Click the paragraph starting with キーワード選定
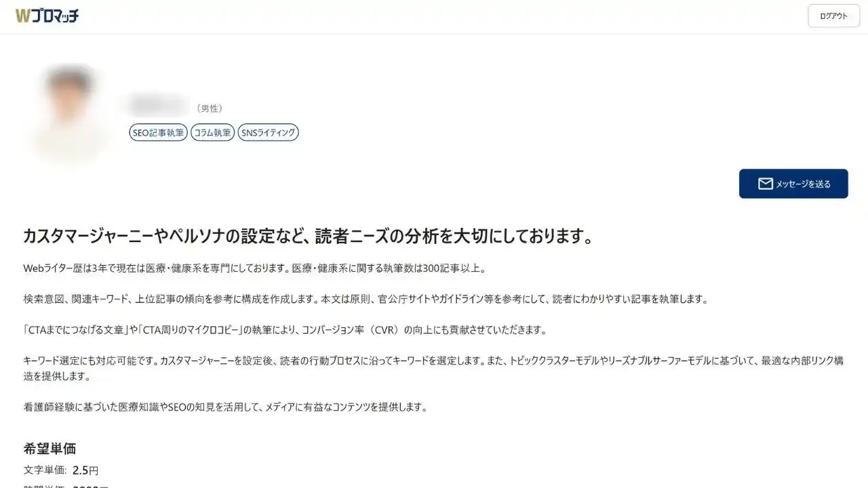868x488 pixels. [x=433, y=368]
